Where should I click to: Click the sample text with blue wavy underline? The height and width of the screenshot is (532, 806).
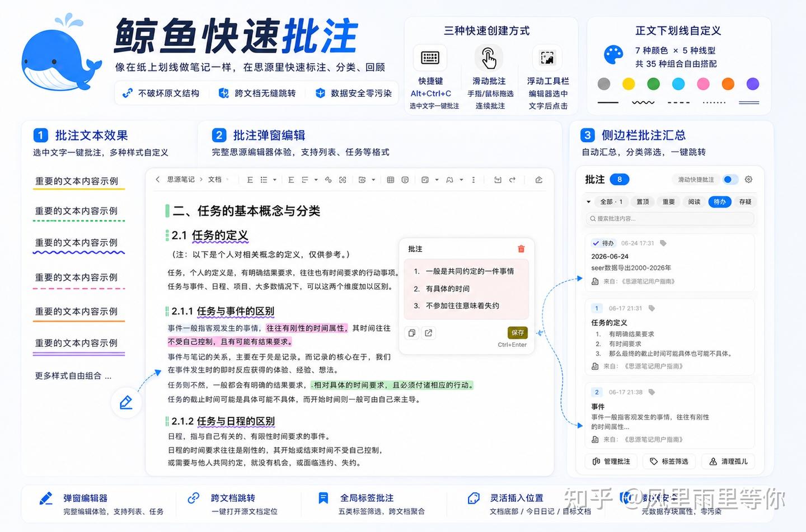77,243
